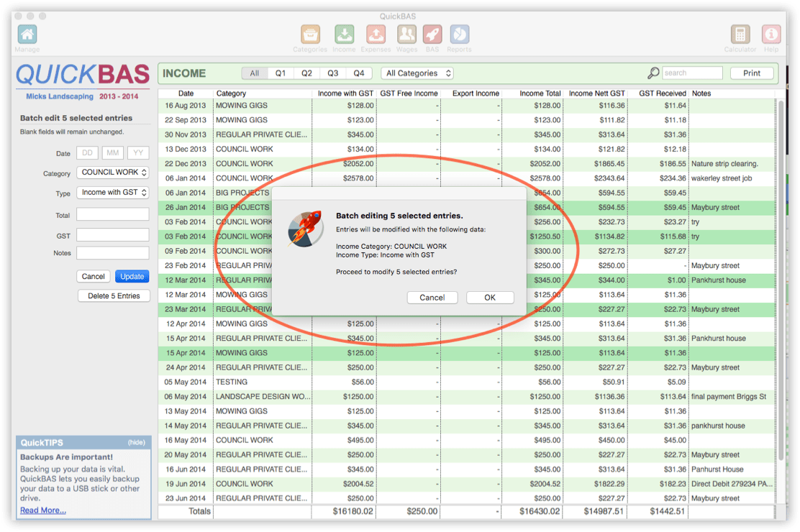Image resolution: width=800 pixels, height=532 pixels.
Task: Open the Income Type dropdown
Action: (112, 193)
